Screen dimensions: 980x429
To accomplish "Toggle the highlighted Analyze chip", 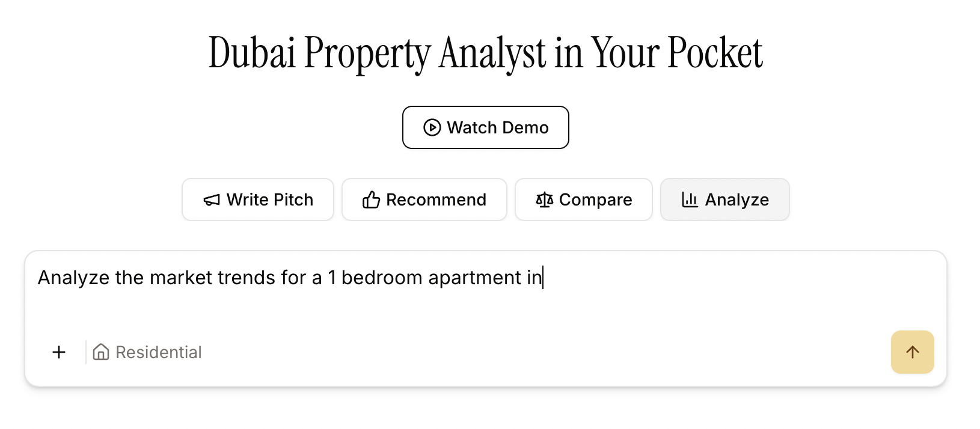I will click(x=725, y=199).
